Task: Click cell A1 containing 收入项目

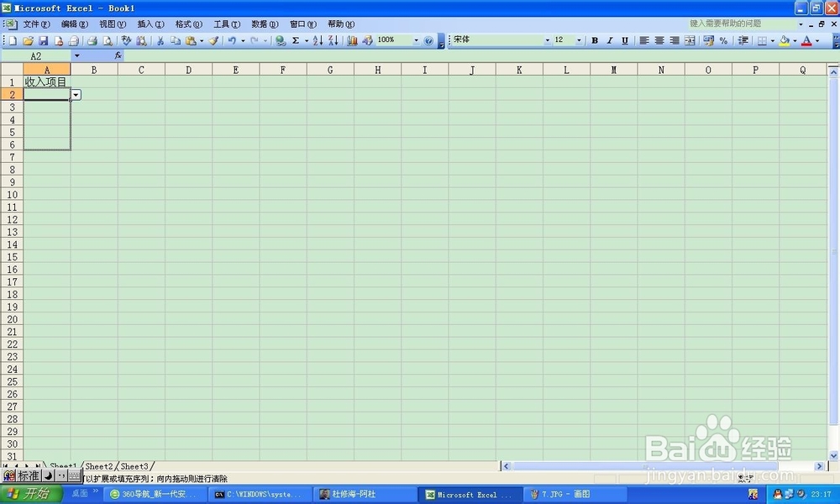Action: coord(46,82)
